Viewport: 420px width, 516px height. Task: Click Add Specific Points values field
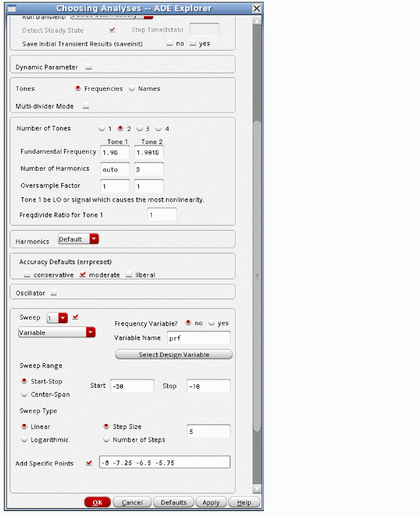click(x=165, y=462)
